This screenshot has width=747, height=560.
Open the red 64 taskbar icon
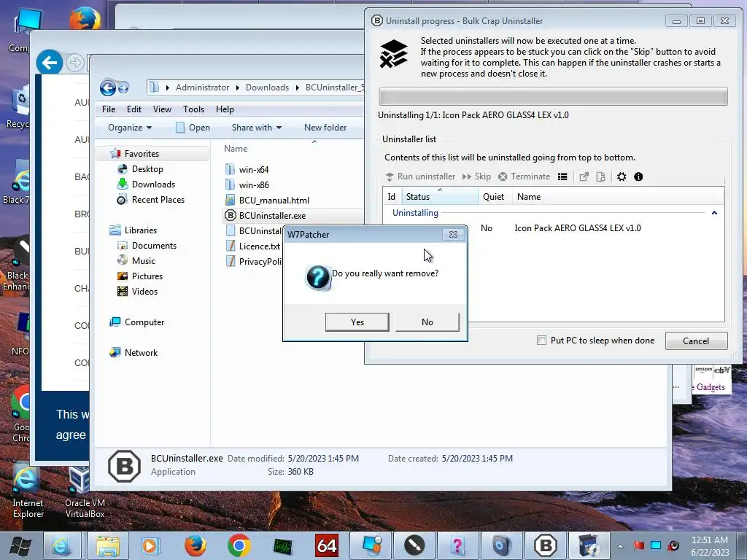(328, 545)
